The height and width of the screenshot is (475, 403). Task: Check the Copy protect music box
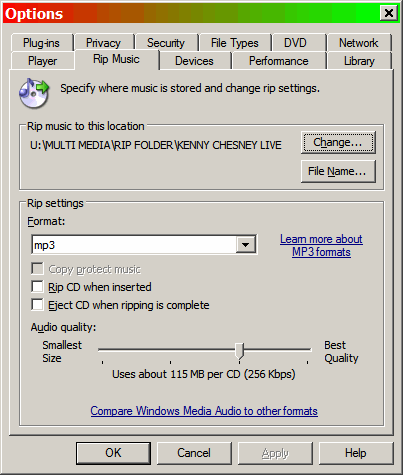coord(37,269)
